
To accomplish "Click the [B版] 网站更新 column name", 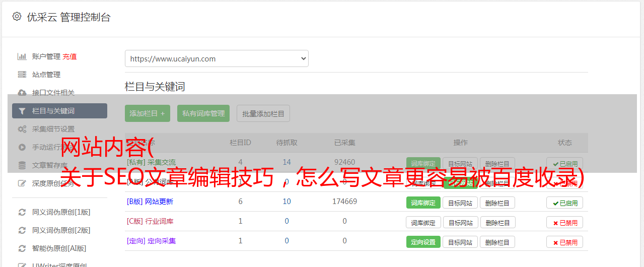I will pos(150,202).
